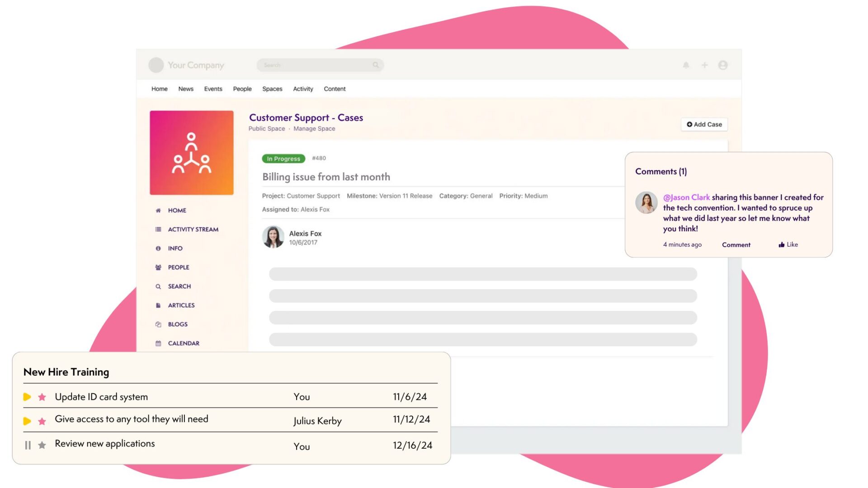Open the Activity Stream panel
The height and width of the screenshot is (488, 868).
coord(193,229)
